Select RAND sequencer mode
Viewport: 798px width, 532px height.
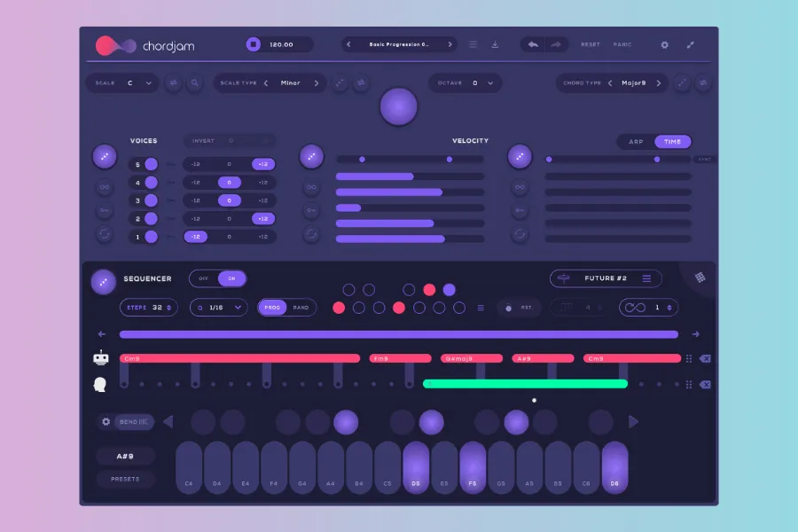[x=301, y=308]
